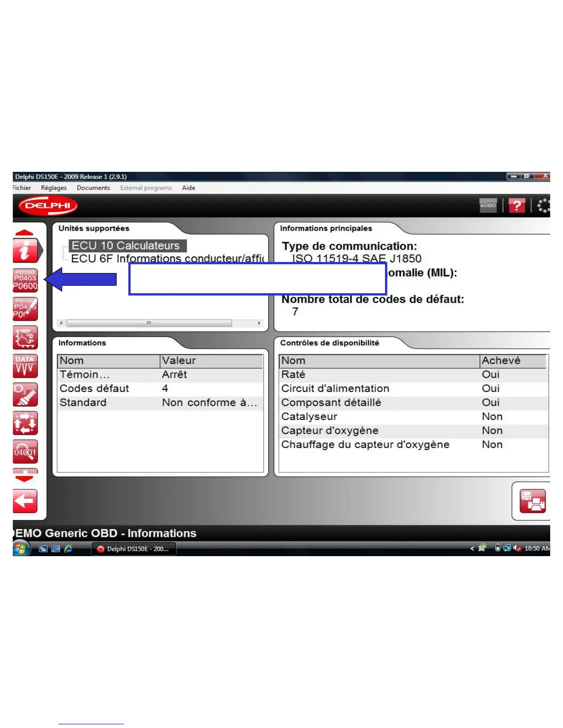Click the Unités supportées scrollbar right arrow
Viewport: 563px width, 728px height.
(x=259, y=323)
